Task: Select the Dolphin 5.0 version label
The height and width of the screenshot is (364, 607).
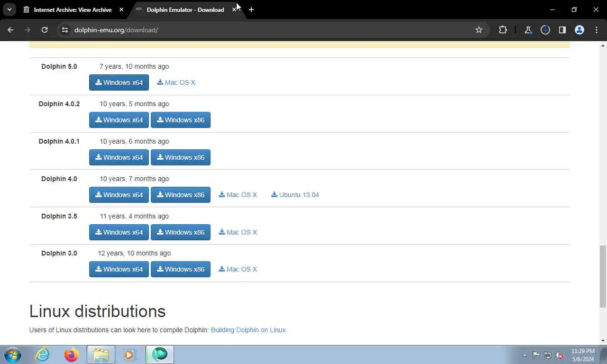Action: tap(59, 66)
